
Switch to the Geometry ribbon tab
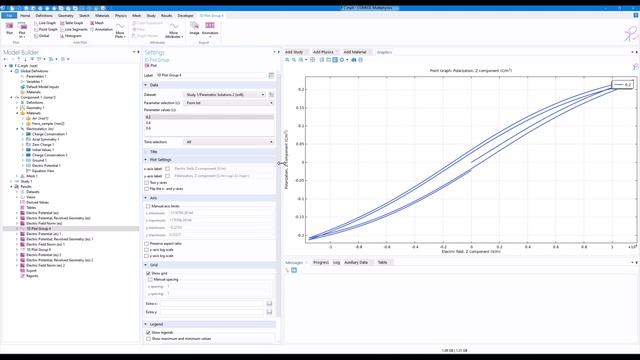pos(66,16)
